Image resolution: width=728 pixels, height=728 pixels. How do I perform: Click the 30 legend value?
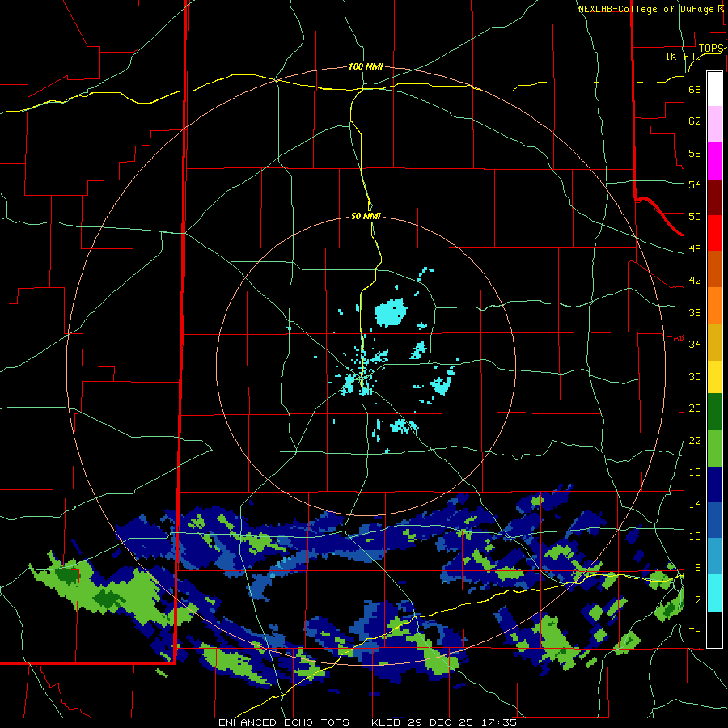695,376
